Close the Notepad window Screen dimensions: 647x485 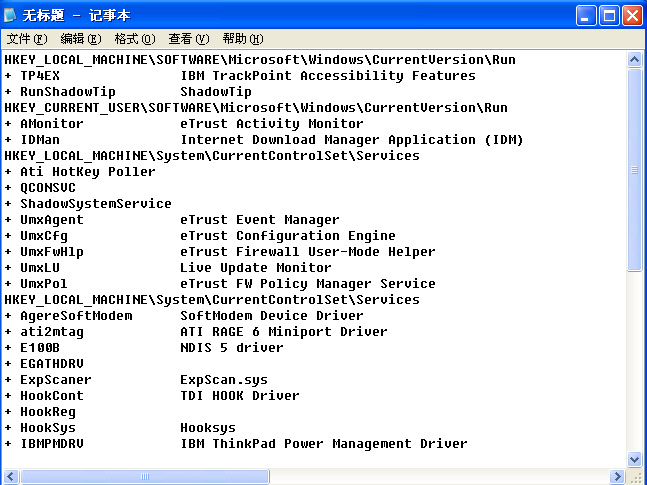[x=632, y=16]
